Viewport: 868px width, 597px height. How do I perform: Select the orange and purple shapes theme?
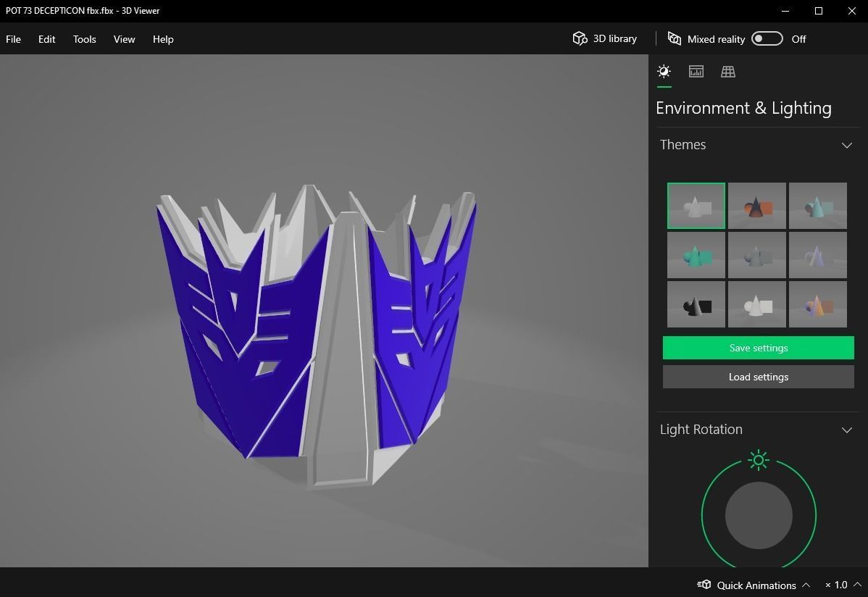click(817, 304)
